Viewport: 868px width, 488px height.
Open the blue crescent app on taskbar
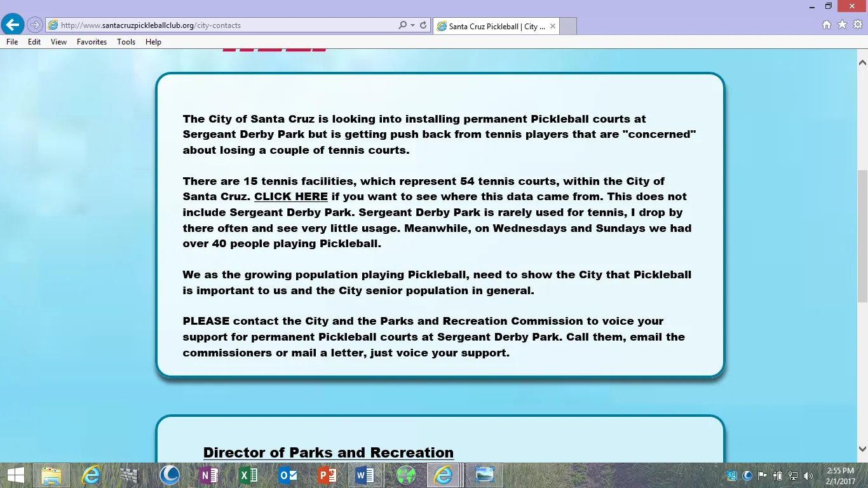pyautogui.click(x=169, y=475)
